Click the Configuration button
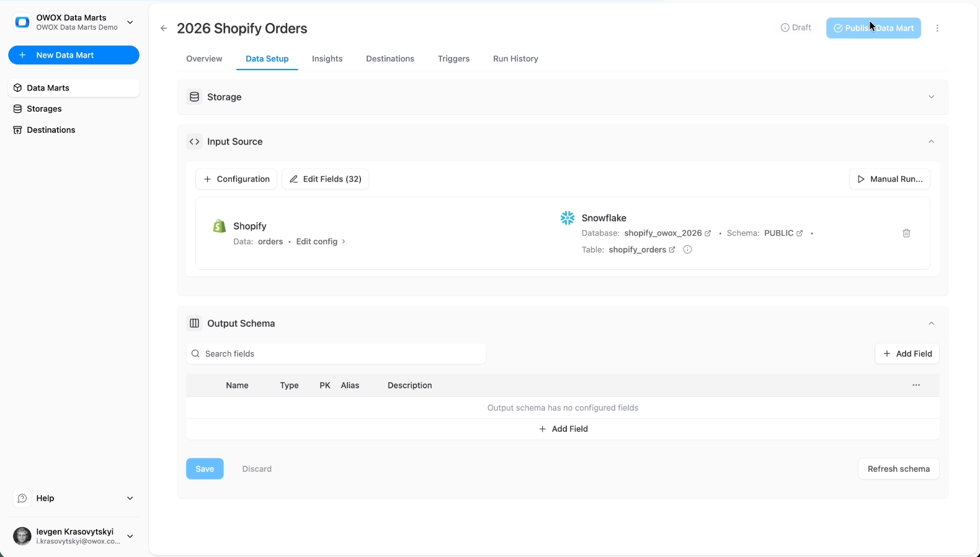 pos(236,179)
